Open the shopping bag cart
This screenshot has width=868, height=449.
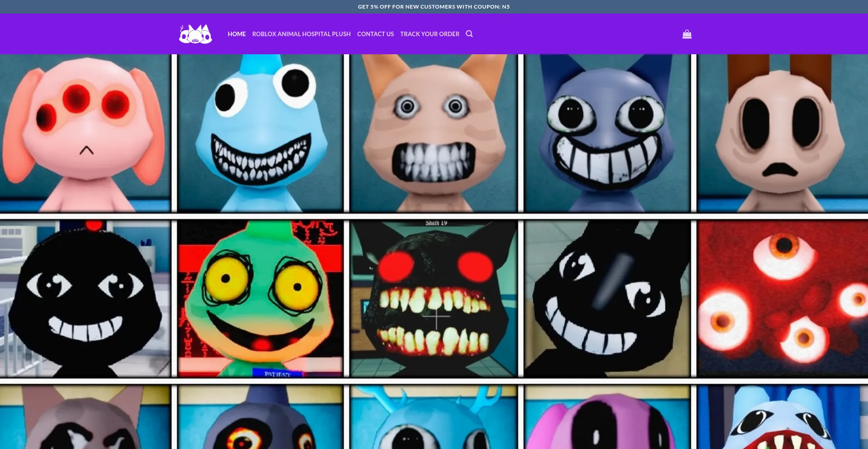click(687, 34)
